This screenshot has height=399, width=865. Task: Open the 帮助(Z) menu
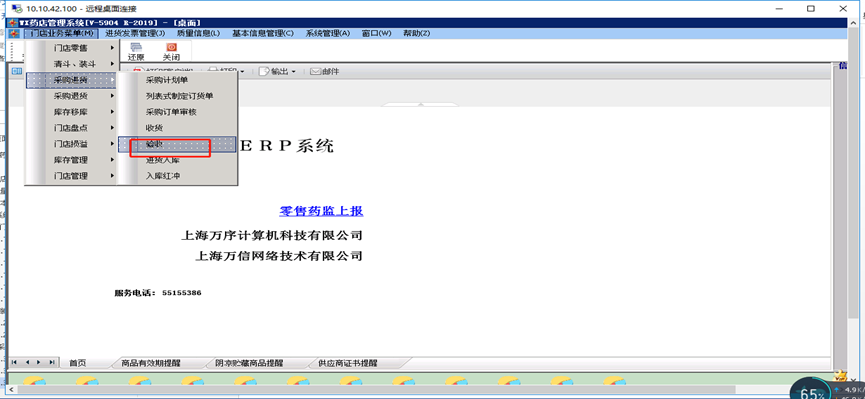tap(417, 33)
